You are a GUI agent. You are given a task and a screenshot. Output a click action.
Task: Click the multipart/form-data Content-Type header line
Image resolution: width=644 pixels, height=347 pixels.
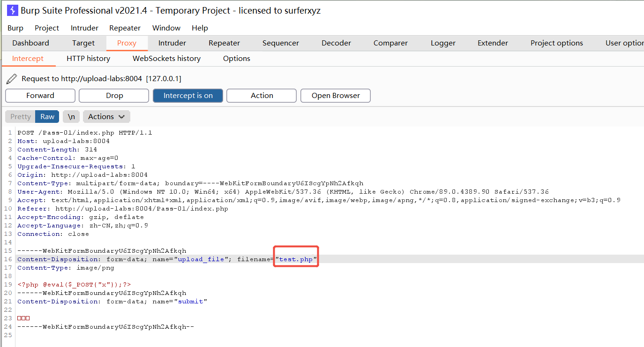pos(190,183)
